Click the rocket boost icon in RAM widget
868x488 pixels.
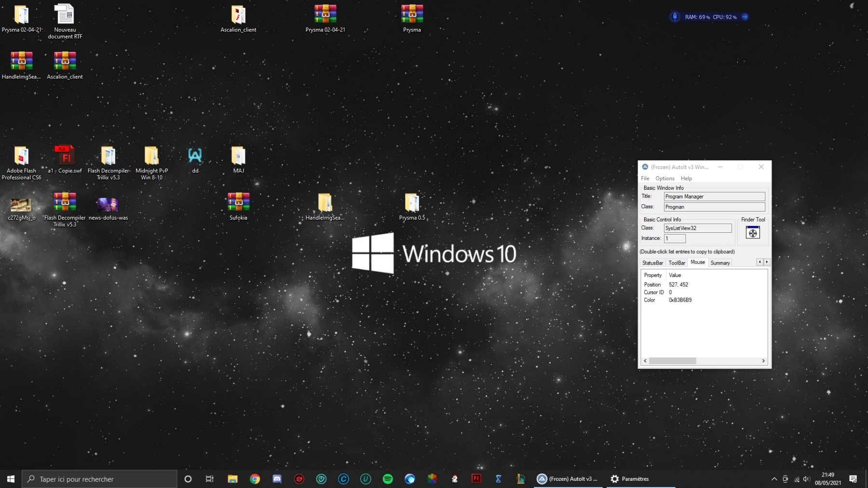pyautogui.click(x=675, y=17)
